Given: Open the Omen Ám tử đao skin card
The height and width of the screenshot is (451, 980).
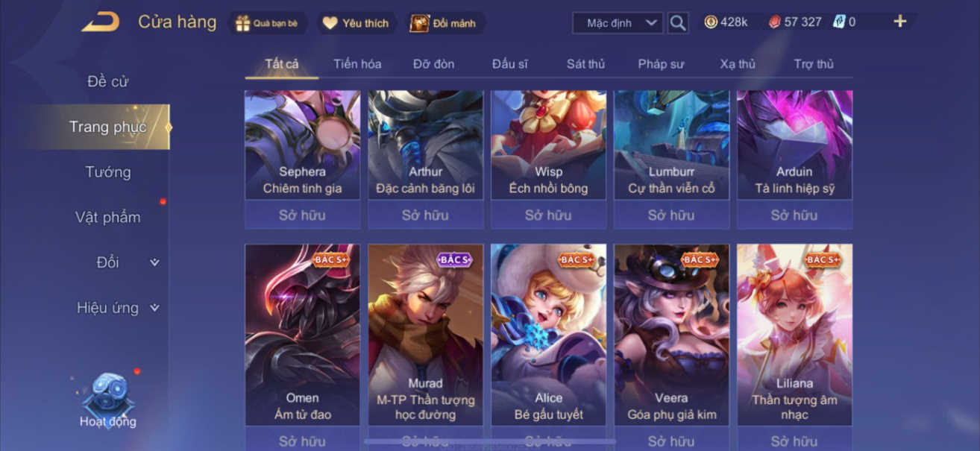Looking at the screenshot, I should click(x=302, y=334).
